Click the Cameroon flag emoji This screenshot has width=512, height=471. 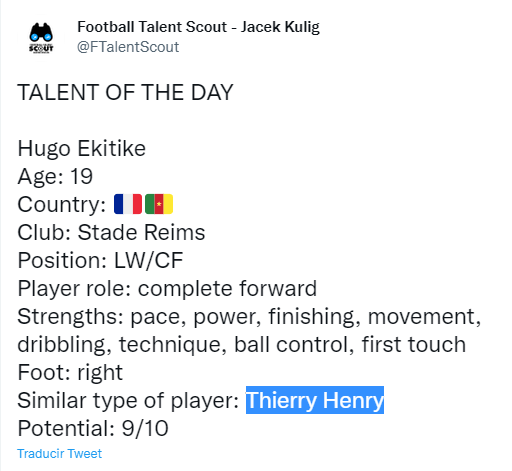(159, 204)
